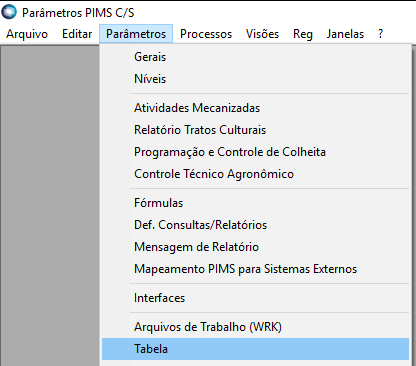Open the ? help menu
The image size is (416, 366).
[381, 34]
